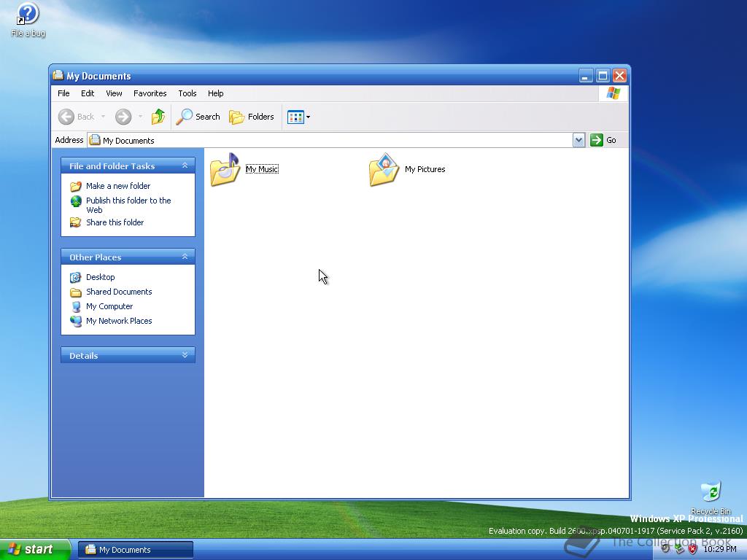Click the system tray clock 10:29 PM
Viewport: 747px width, 560px height.
pos(719,549)
